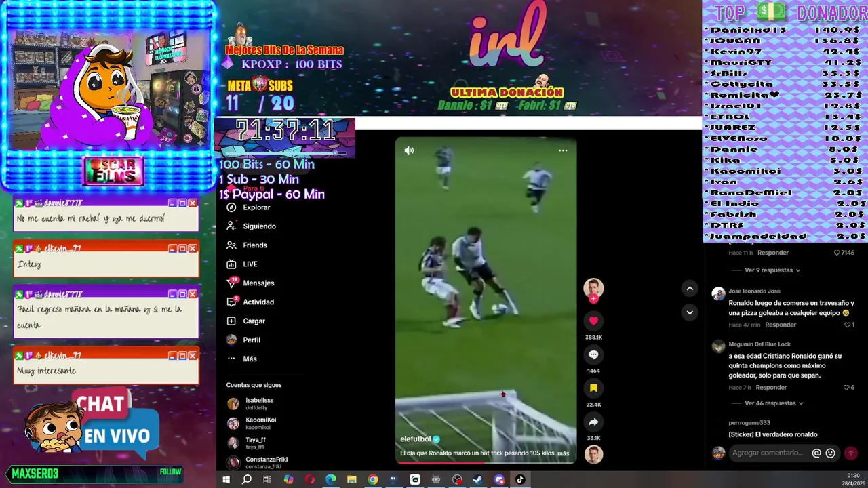The height and width of the screenshot is (488, 868).
Task: Open Task View in the taskbar
Action: click(x=267, y=479)
